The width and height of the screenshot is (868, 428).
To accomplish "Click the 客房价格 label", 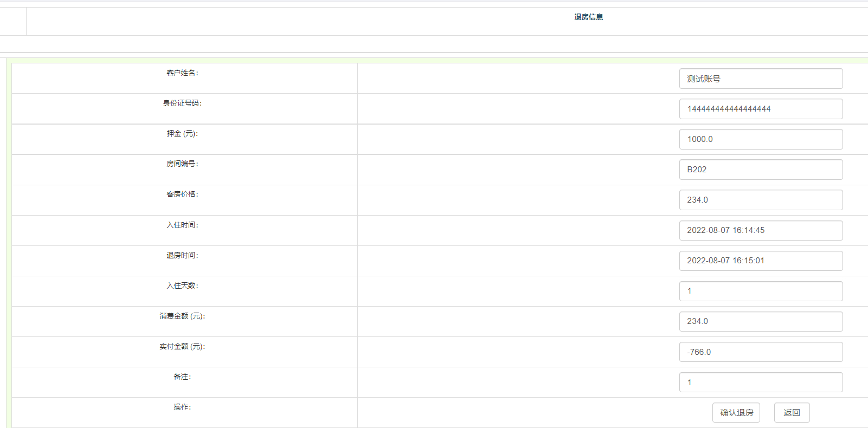I will pyautogui.click(x=183, y=194).
